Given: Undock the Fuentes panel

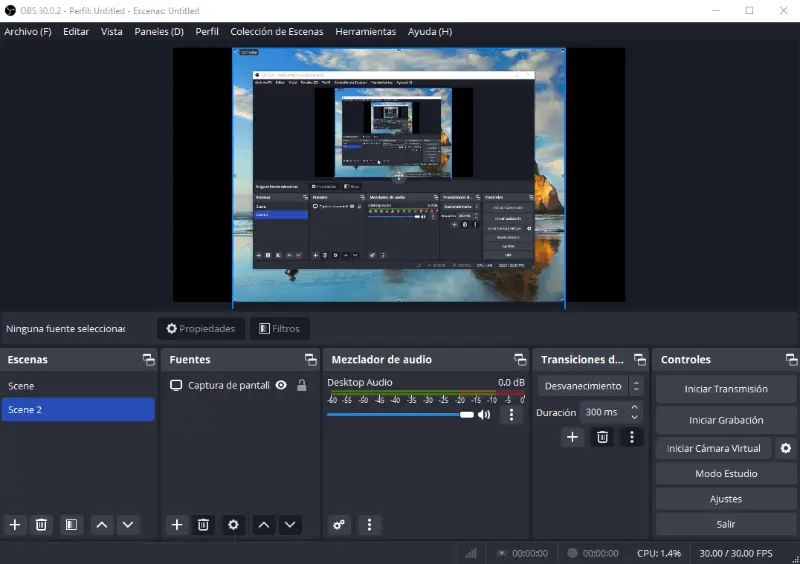Looking at the screenshot, I should (x=311, y=360).
